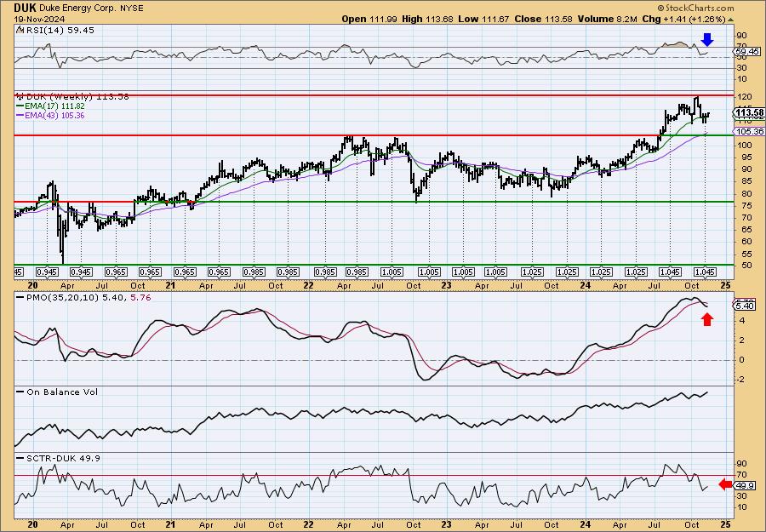Image resolution: width=766 pixels, height=532 pixels.
Task: Click the Chg +1.41 (+1.26%) value
Action: [684, 19]
